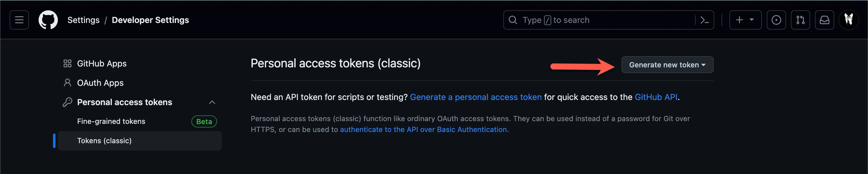Image resolution: width=868 pixels, height=174 pixels.
Task: Open OAuth Apps in sidebar
Action: [x=100, y=83]
